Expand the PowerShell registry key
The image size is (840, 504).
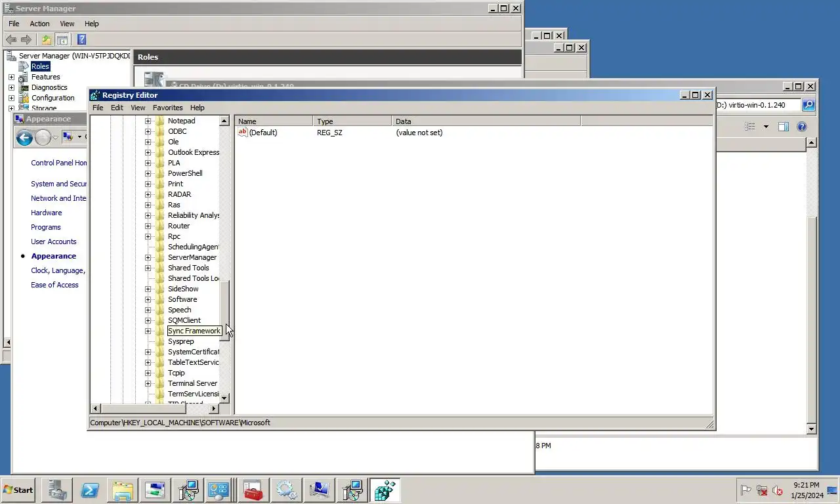148,173
